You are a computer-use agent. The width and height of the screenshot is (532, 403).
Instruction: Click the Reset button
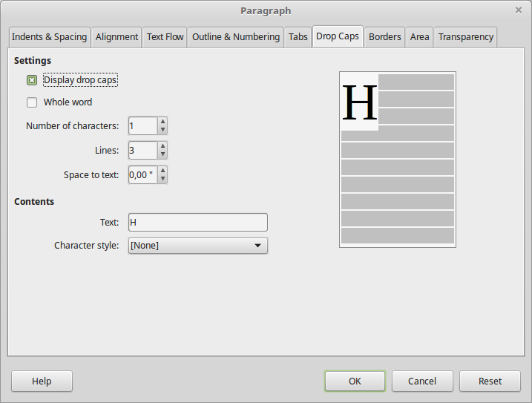click(x=490, y=381)
